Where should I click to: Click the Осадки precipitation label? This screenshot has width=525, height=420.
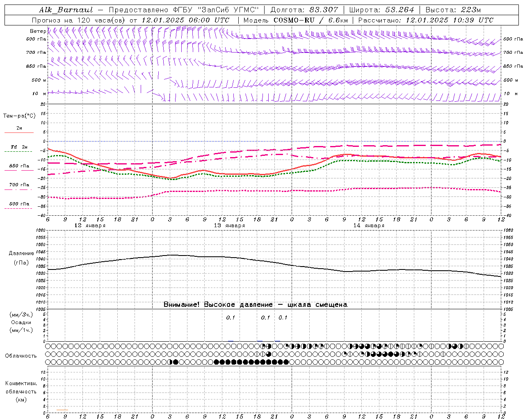point(21,322)
